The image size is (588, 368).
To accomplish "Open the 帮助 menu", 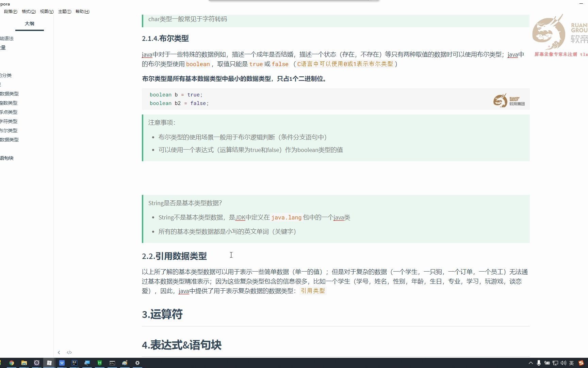I will point(82,11).
